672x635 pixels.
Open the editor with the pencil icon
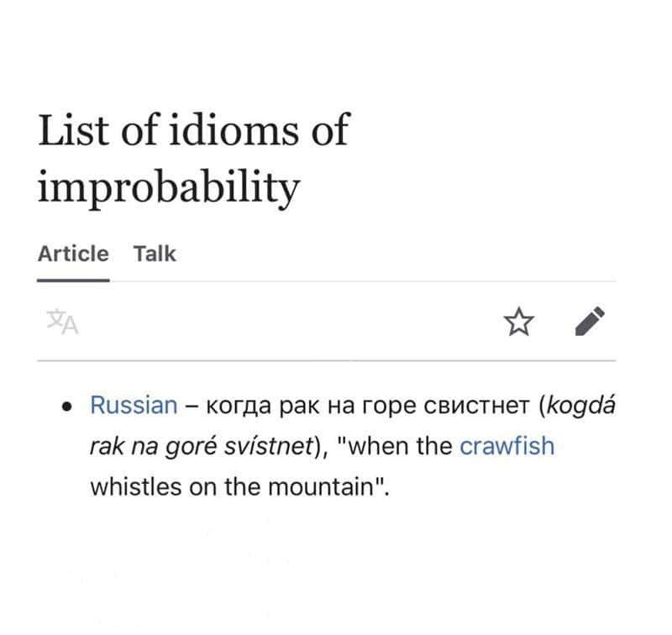click(590, 322)
